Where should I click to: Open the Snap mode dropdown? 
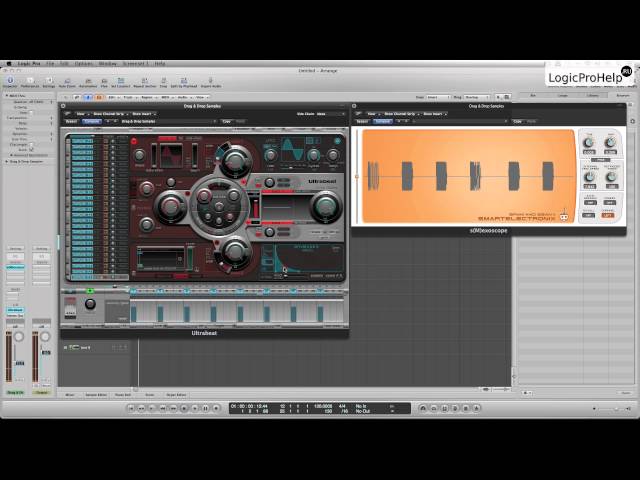[x=438, y=98]
